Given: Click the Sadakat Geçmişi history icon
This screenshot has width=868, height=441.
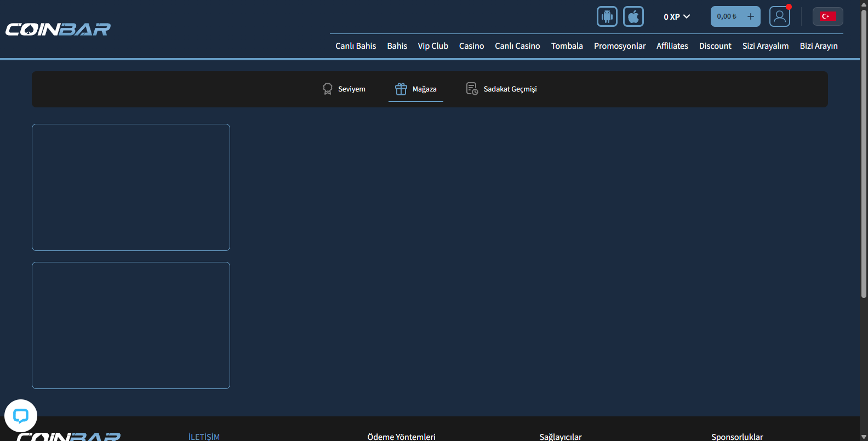Looking at the screenshot, I should click(x=471, y=89).
